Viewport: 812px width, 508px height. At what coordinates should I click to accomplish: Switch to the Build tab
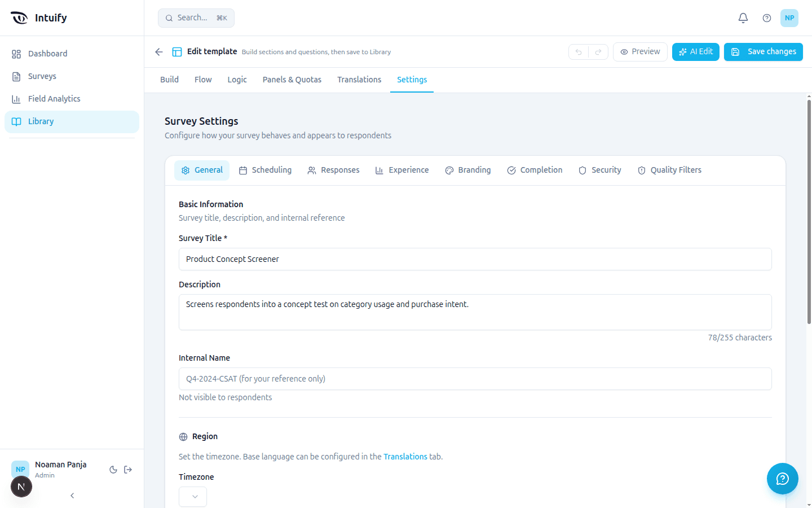tap(169, 80)
